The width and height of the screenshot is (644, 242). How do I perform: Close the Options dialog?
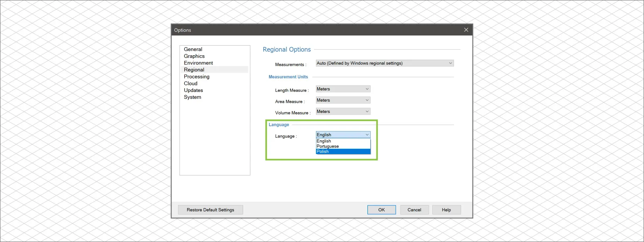point(466,30)
